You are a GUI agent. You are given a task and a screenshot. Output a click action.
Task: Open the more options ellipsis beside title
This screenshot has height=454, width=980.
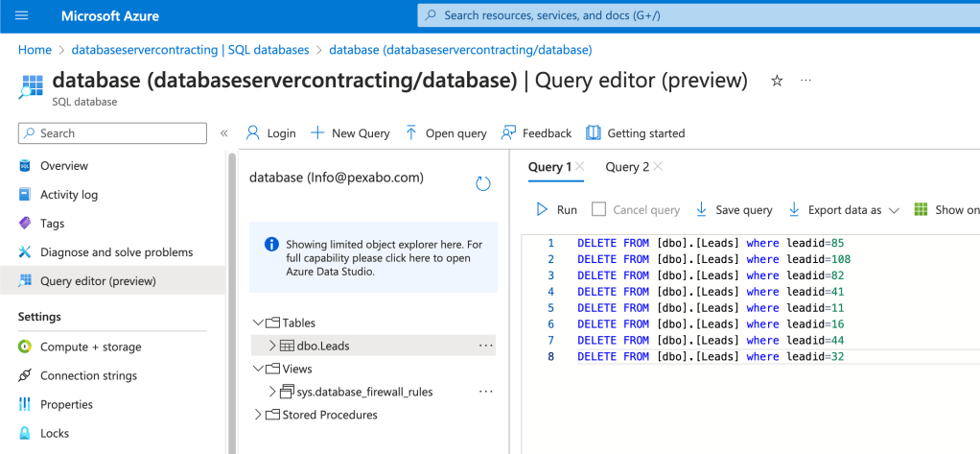point(805,81)
